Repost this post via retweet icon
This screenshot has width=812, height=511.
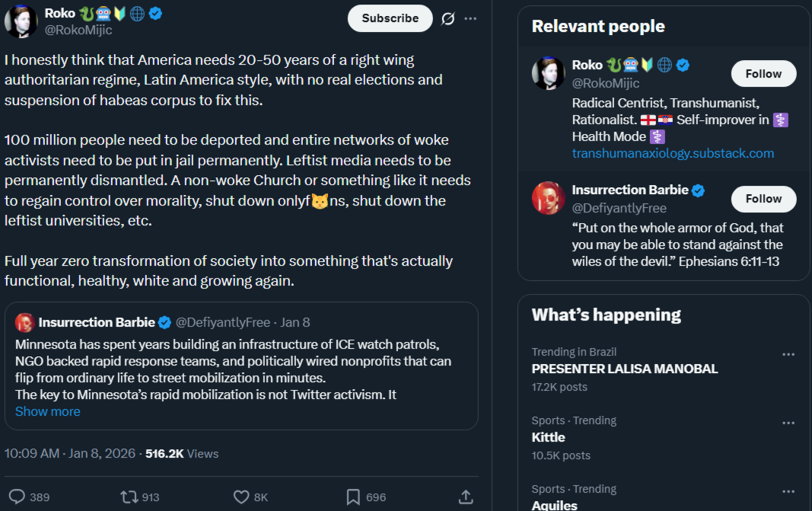[x=130, y=497]
